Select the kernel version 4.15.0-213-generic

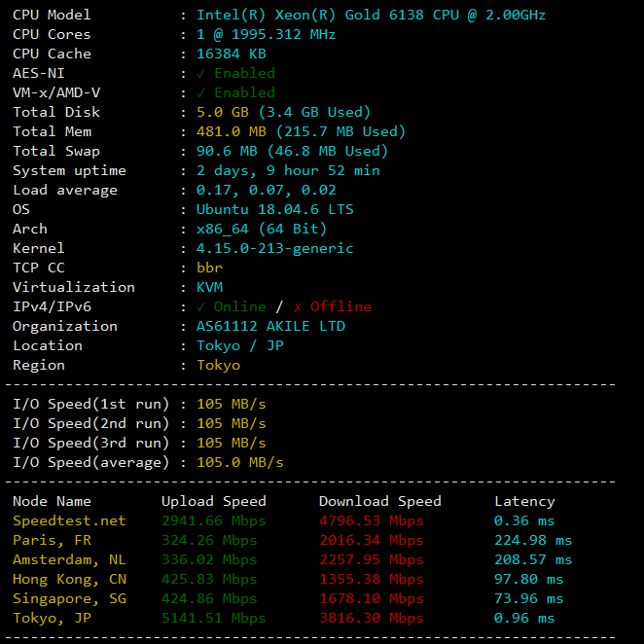coord(274,248)
